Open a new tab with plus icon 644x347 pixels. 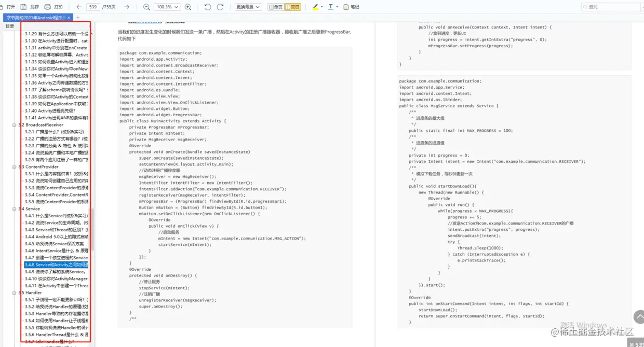[78, 18]
